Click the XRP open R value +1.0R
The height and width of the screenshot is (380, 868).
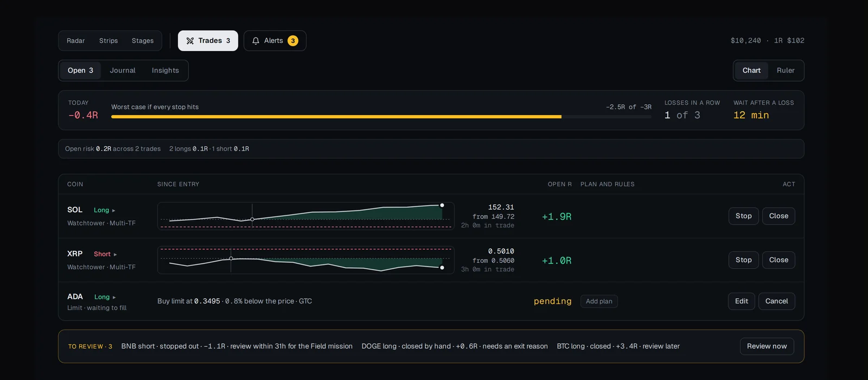557,261
